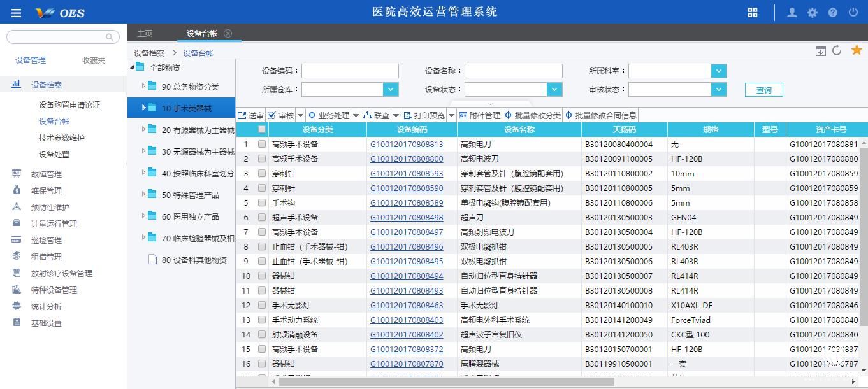Open device link G100120170808813
Screen dimensions: 868x389
[x=406, y=144]
